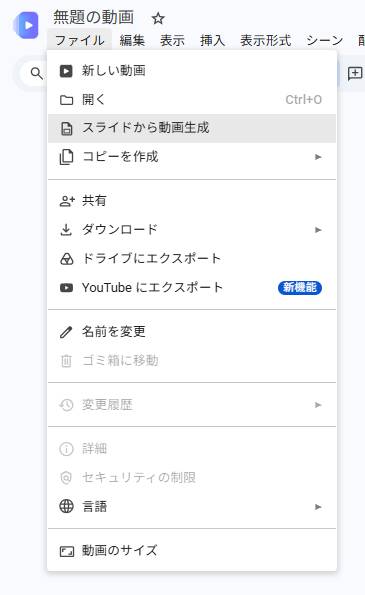Open the 表示形式 menu
Image resolution: width=365 pixels, height=595 pixels.
266,40
